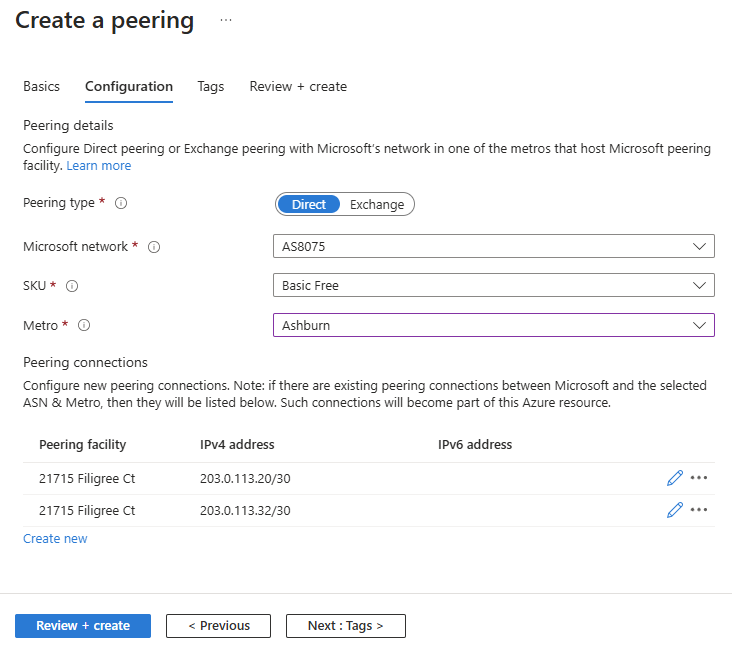Switch peering type to Exchange
Image resolution: width=732 pixels, height=651 pixels.
pyautogui.click(x=377, y=204)
